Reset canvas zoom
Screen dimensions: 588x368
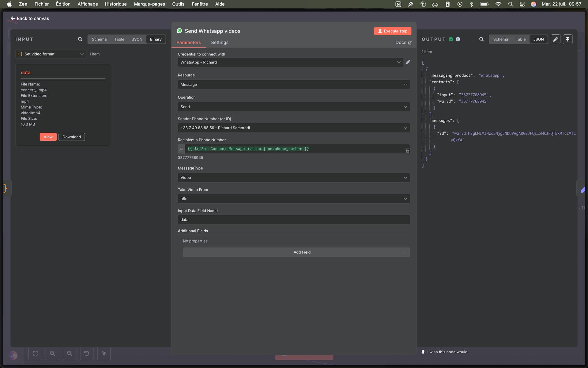point(87,353)
